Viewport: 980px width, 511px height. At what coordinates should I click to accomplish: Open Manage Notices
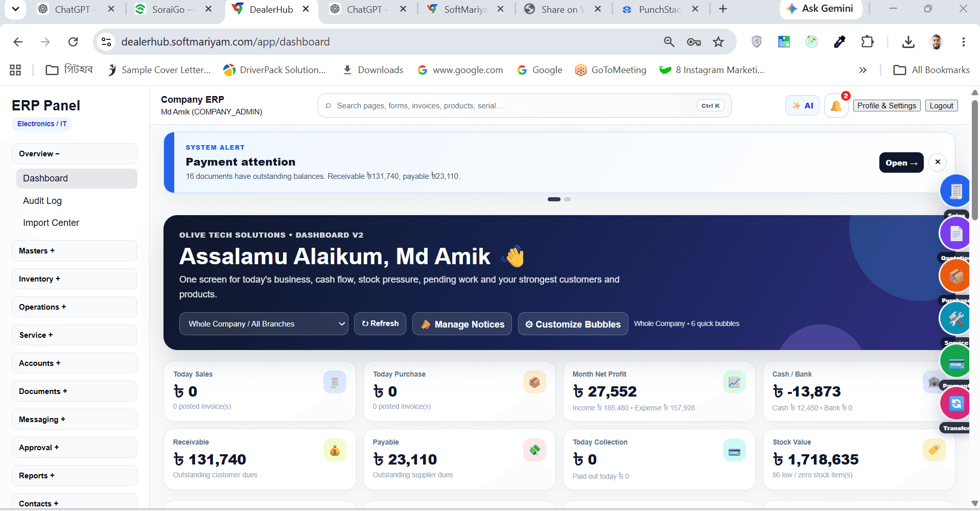click(x=462, y=324)
